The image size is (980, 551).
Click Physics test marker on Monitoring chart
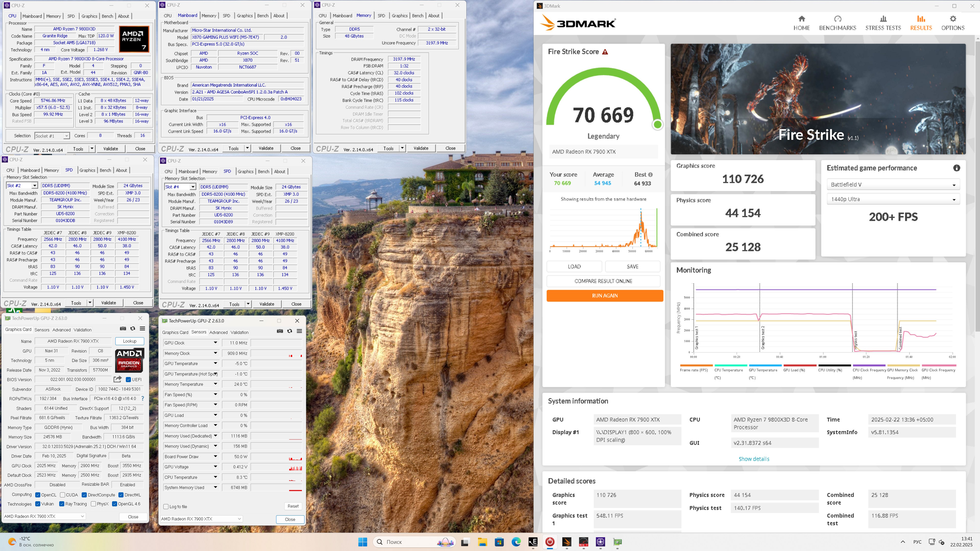point(856,340)
